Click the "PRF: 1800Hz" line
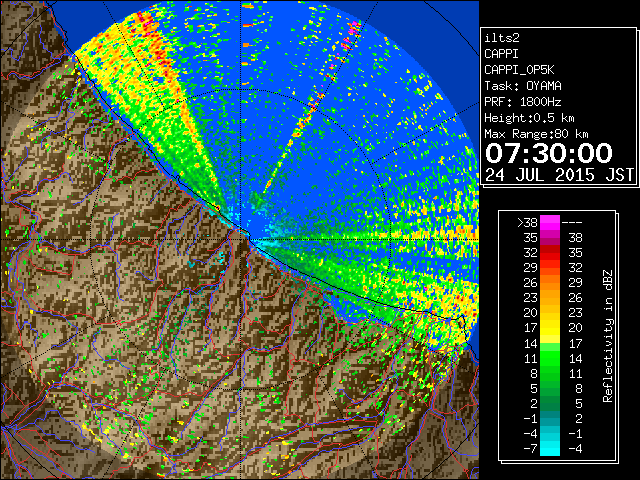The width and height of the screenshot is (640, 480). (523, 102)
